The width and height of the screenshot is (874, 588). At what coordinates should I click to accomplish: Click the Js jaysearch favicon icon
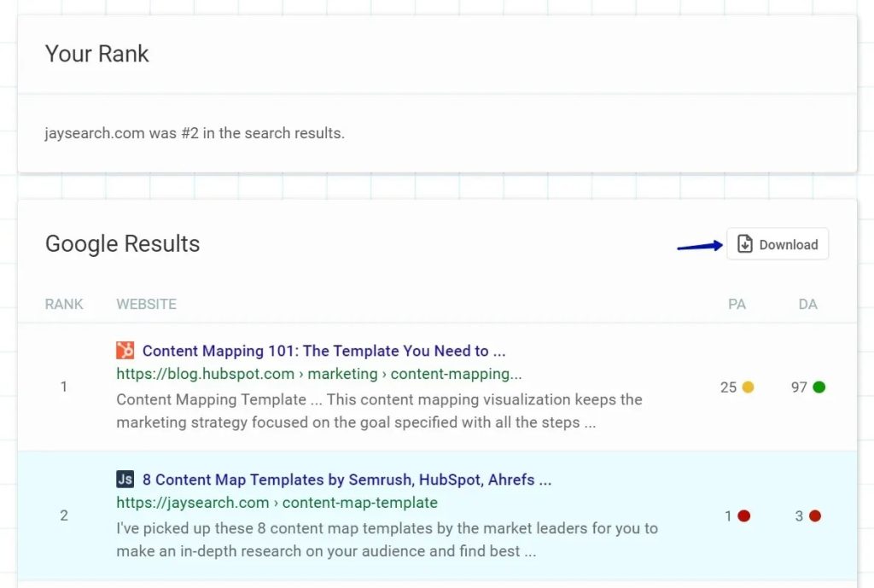tap(125, 479)
